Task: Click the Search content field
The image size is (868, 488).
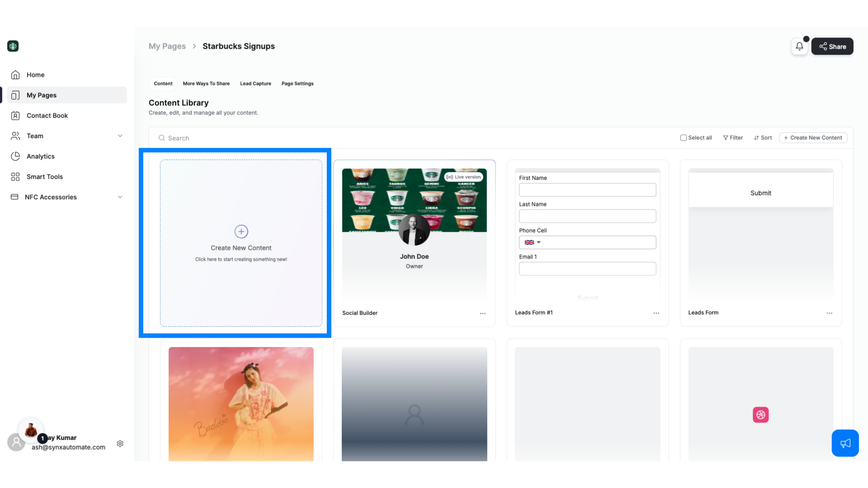Action: tap(416, 138)
